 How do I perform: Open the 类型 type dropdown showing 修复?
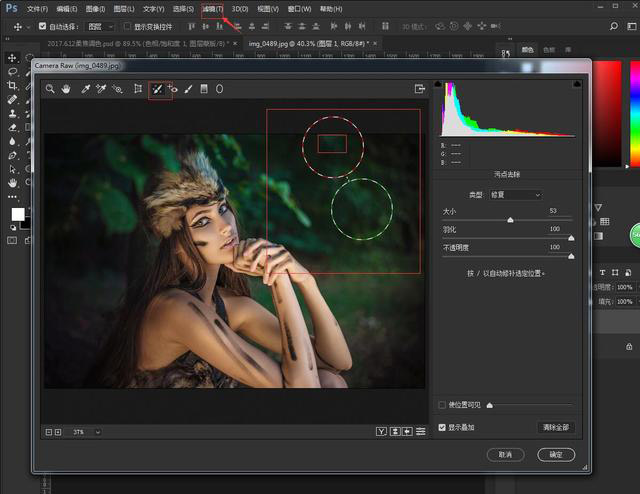[x=516, y=195]
